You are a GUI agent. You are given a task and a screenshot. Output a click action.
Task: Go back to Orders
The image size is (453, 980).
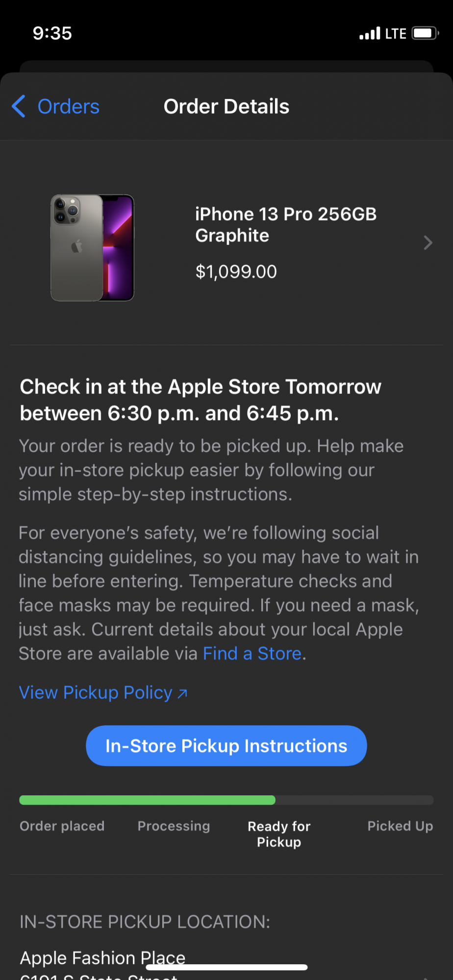click(68, 107)
